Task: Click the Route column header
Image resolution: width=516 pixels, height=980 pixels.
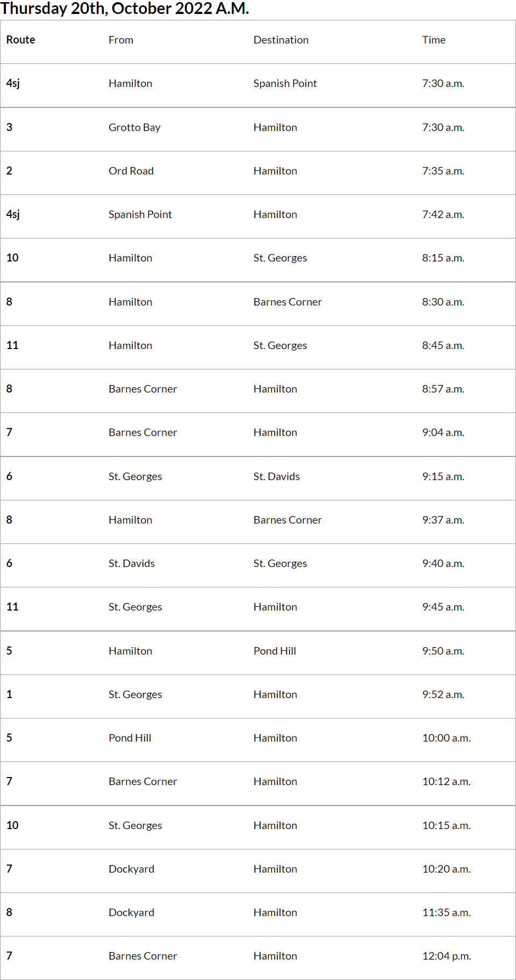Action: pyautogui.click(x=20, y=40)
